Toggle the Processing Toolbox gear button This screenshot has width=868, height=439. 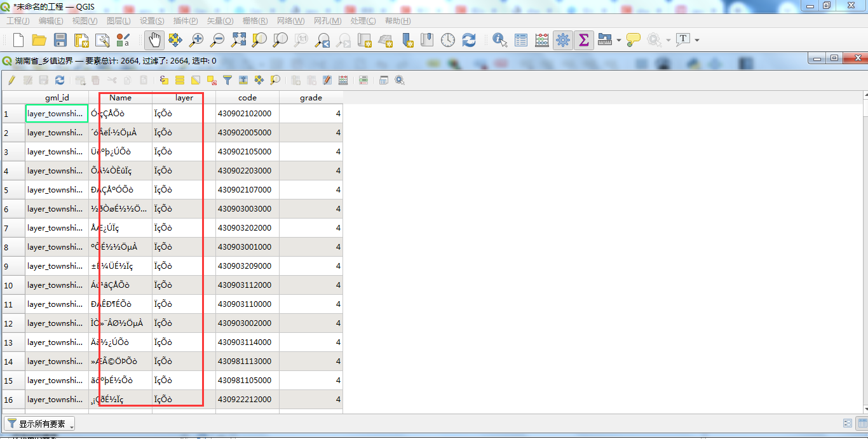pyautogui.click(x=562, y=40)
